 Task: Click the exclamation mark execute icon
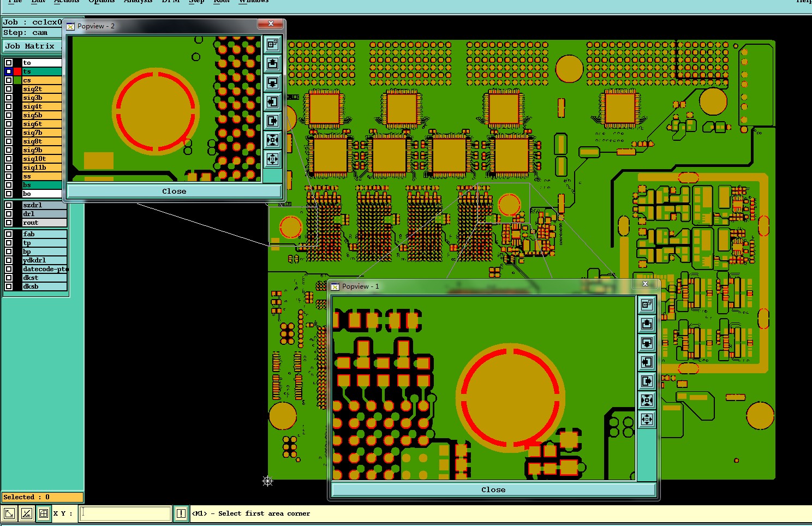coord(181,513)
